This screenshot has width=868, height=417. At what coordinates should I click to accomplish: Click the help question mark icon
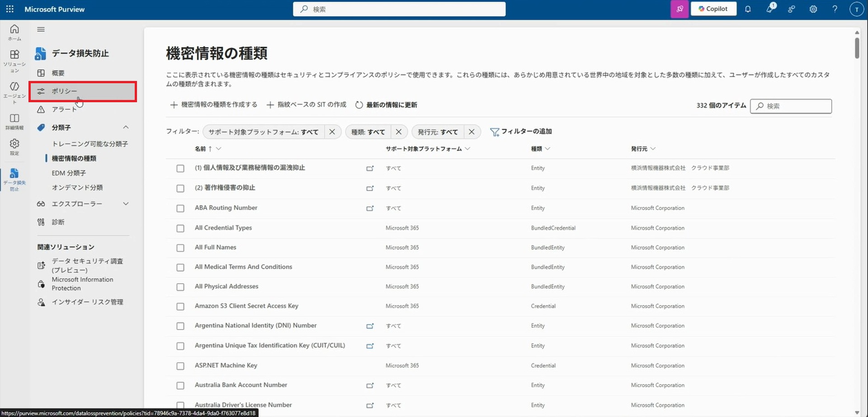(835, 9)
